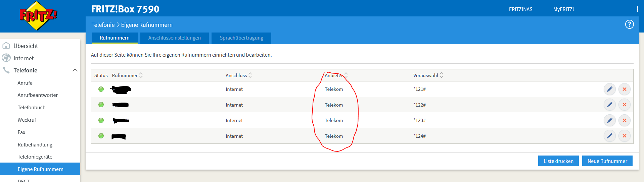Open the help question mark icon

click(x=629, y=24)
